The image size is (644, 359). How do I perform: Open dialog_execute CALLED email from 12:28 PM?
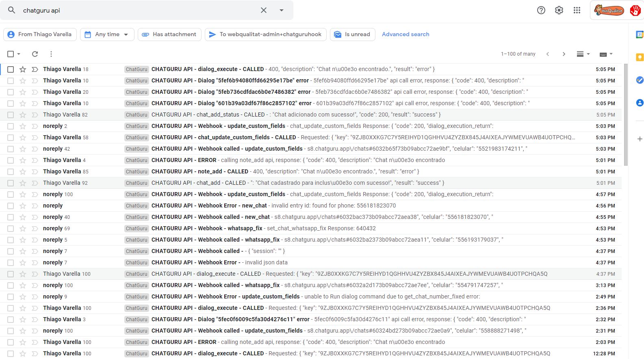[x=311, y=354]
